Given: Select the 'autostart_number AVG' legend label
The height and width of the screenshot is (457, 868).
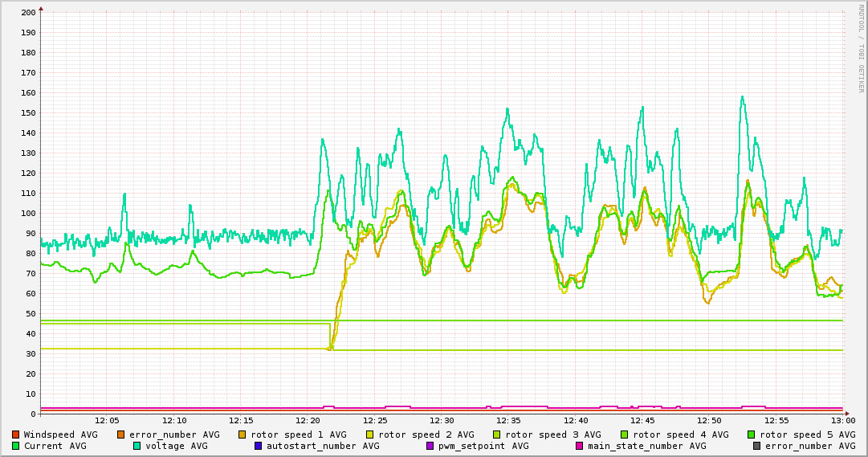Looking at the screenshot, I should tap(324, 446).
